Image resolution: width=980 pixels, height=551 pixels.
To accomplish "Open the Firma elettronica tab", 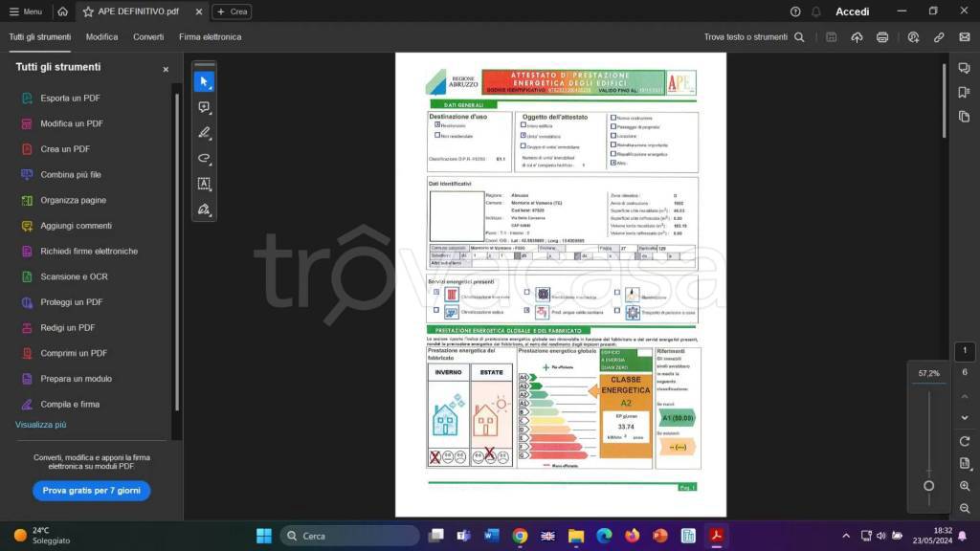I will tap(210, 37).
